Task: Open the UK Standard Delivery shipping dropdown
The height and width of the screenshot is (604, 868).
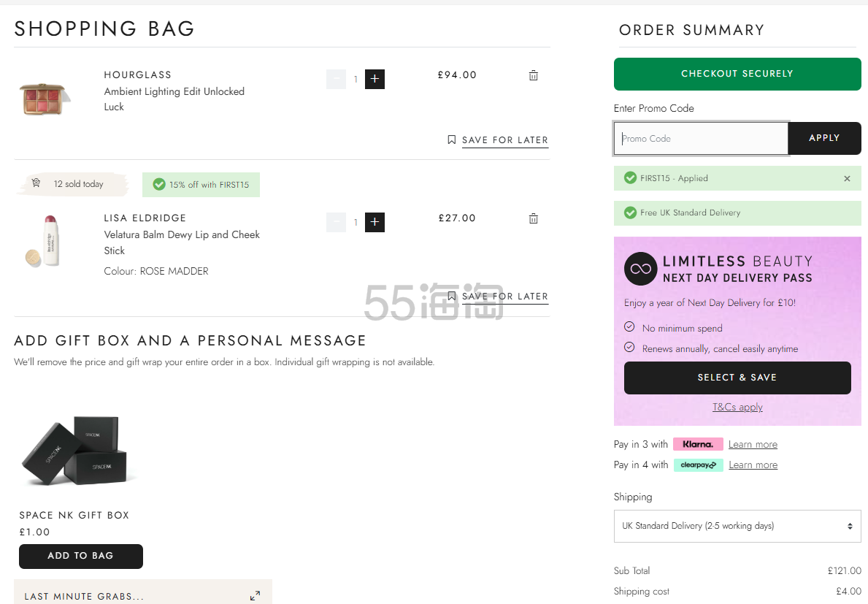Action: (737, 526)
